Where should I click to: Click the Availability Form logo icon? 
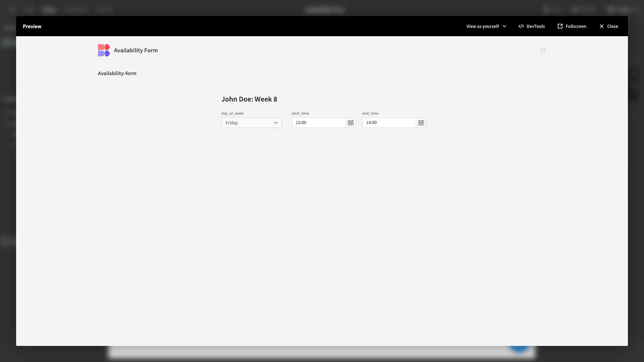(104, 50)
